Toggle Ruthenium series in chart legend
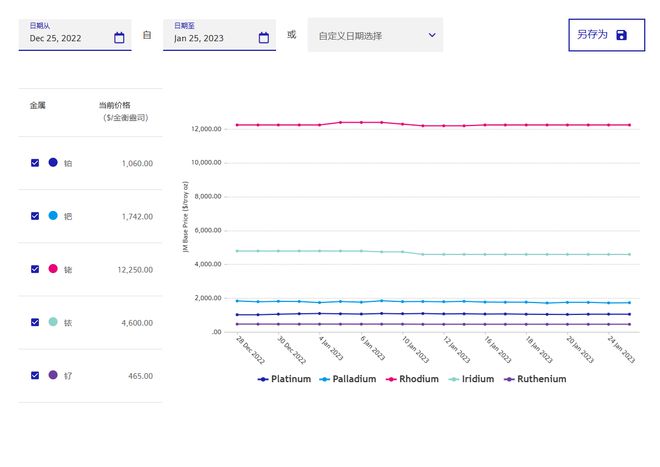Image resolution: width=660 pixels, height=467 pixels. tap(535, 379)
